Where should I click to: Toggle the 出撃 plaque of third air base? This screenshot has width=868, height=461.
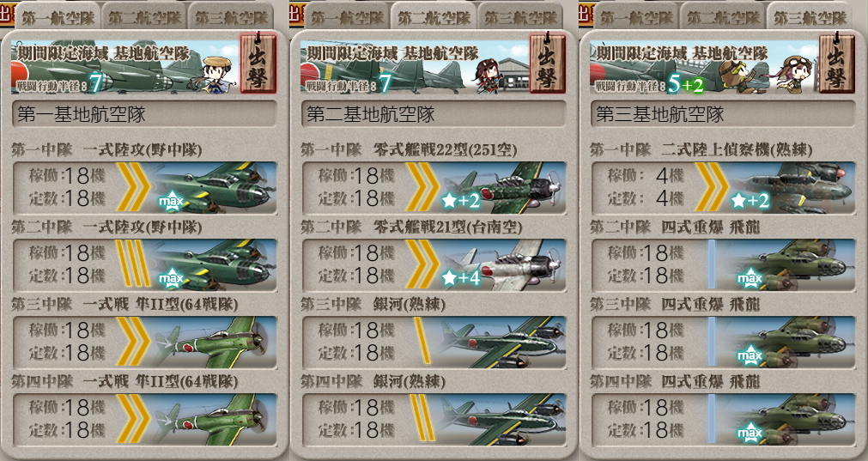click(x=836, y=63)
